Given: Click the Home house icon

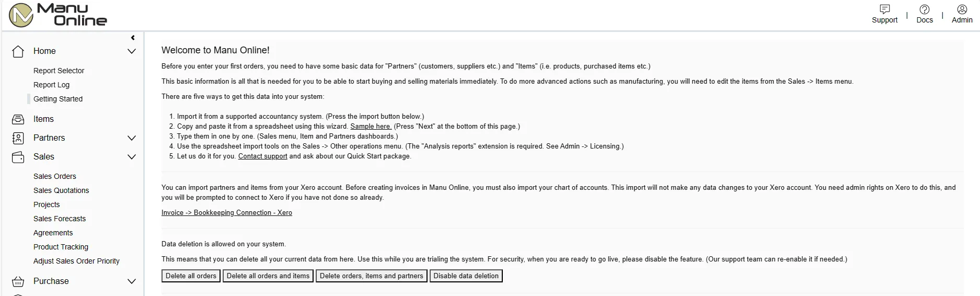Looking at the screenshot, I should pos(18,51).
